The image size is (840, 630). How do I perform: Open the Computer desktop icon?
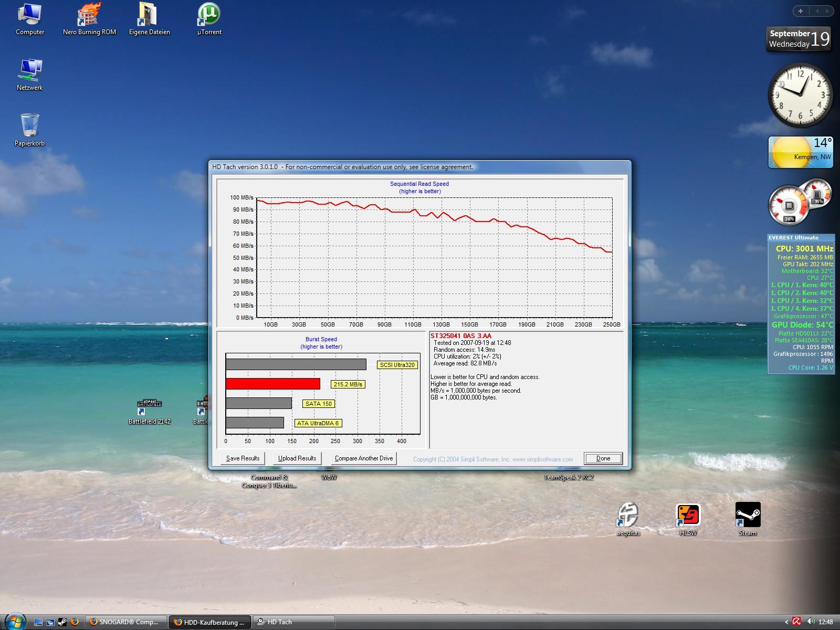[x=30, y=19]
